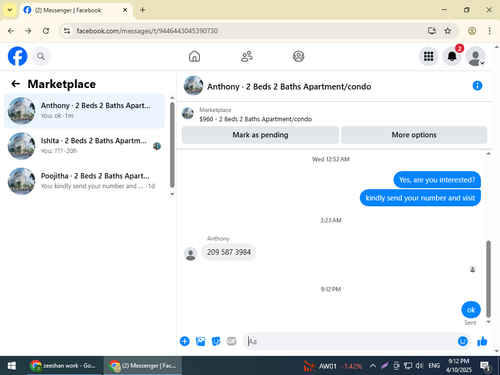Click the chat messages scrollbar thumb

488,279
